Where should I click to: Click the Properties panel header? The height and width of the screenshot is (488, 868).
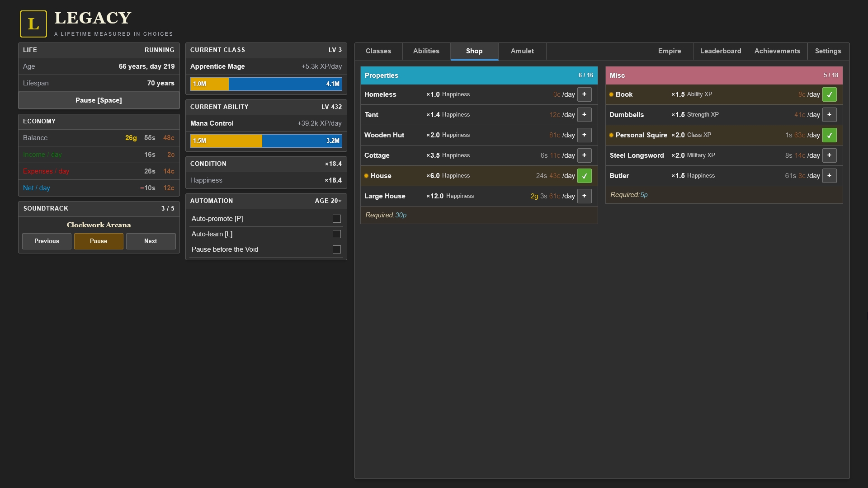(479, 75)
